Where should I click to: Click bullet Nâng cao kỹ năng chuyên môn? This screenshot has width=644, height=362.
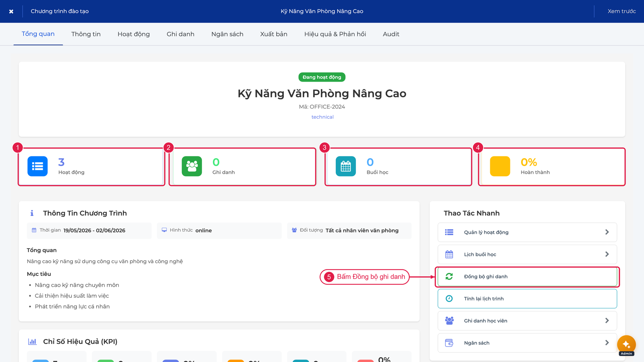pos(77,285)
